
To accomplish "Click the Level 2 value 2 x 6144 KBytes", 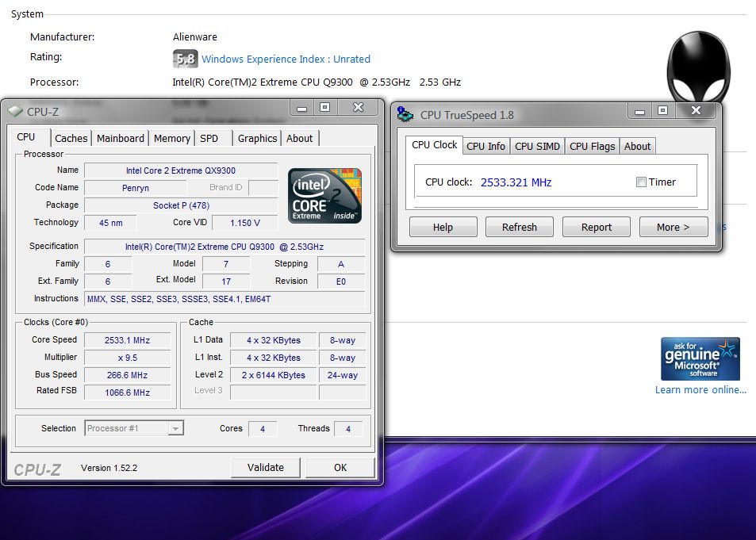I will point(274,375).
